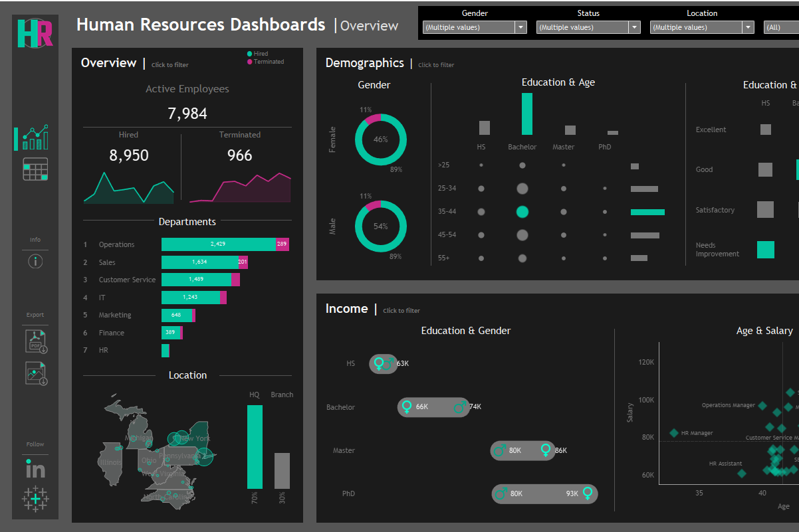Click the Operations department label

(117, 244)
